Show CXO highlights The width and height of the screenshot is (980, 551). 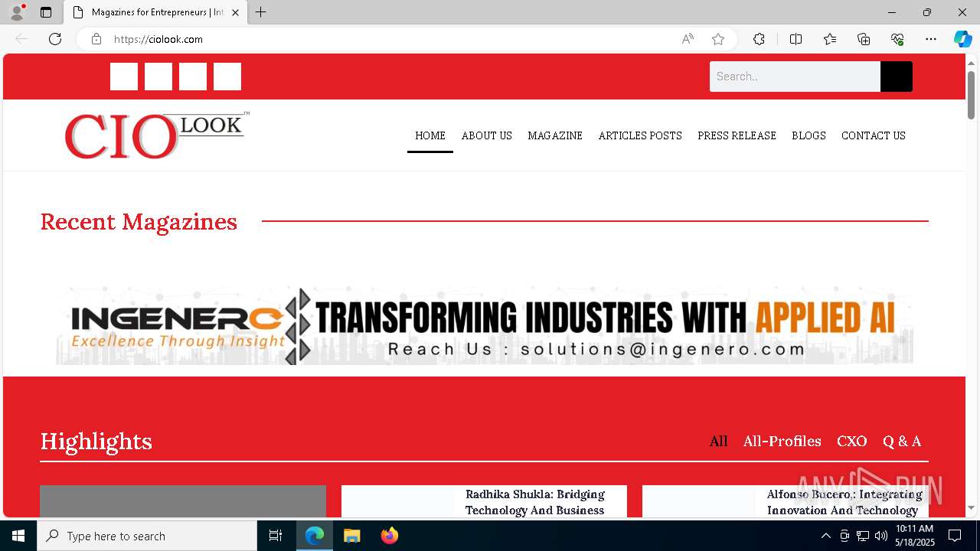click(x=852, y=442)
